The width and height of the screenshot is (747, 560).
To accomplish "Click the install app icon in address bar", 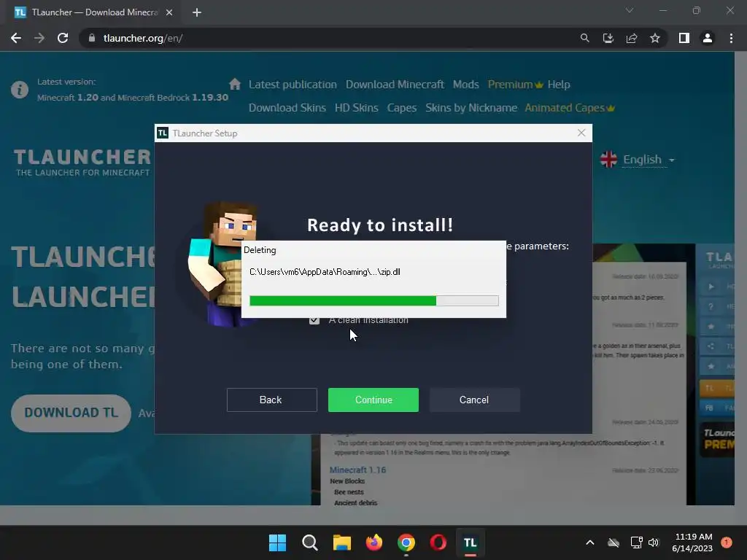I will (608, 38).
